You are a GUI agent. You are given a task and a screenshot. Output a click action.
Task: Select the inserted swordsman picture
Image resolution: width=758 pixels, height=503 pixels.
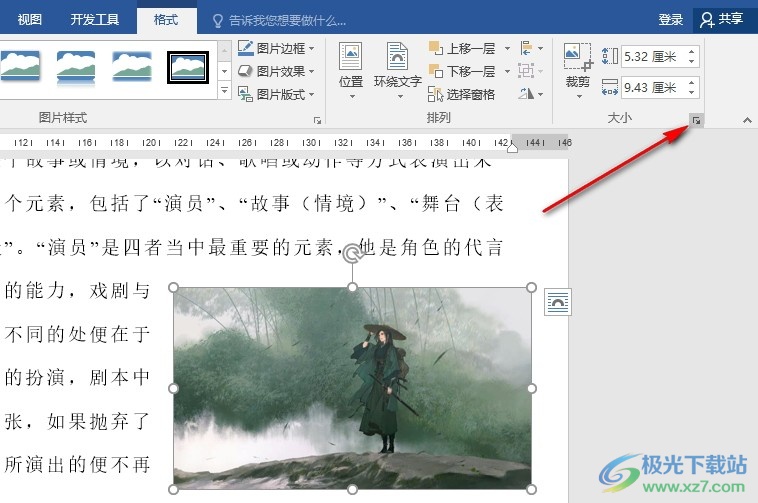[352, 388]
